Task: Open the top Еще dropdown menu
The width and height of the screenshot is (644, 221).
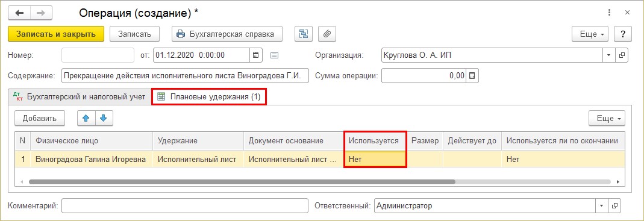Action: coord(590,34)
